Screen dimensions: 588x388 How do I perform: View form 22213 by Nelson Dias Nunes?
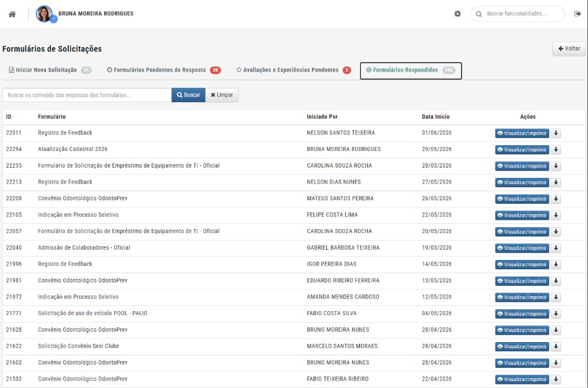click(522, 183)
